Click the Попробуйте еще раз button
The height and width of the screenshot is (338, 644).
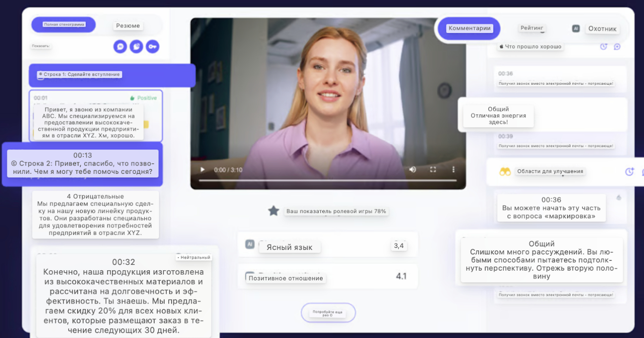(328, 313)
